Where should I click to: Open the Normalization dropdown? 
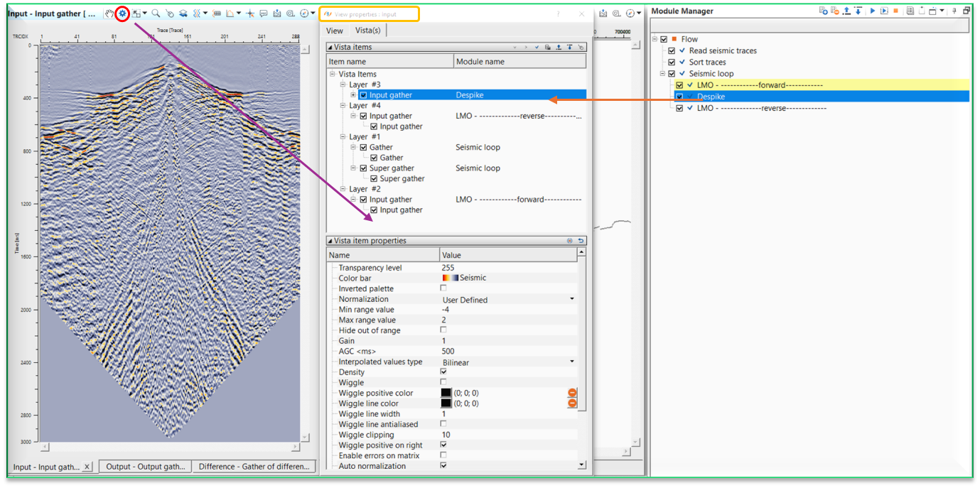click(571, 300)
